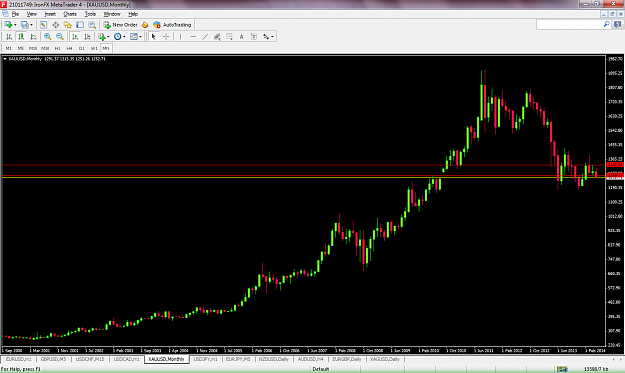Click the XAUUSD chart title triangle
This screenshot has height=373, width=625.
click(x=5, y=59)
